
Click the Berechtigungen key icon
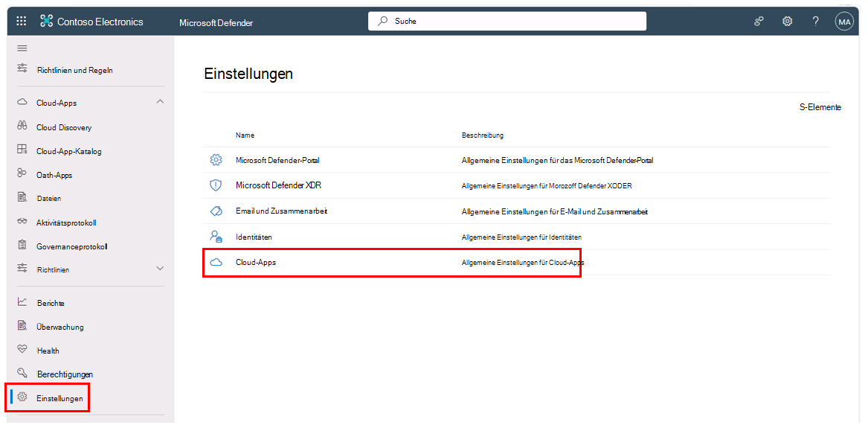pos(22,372)
